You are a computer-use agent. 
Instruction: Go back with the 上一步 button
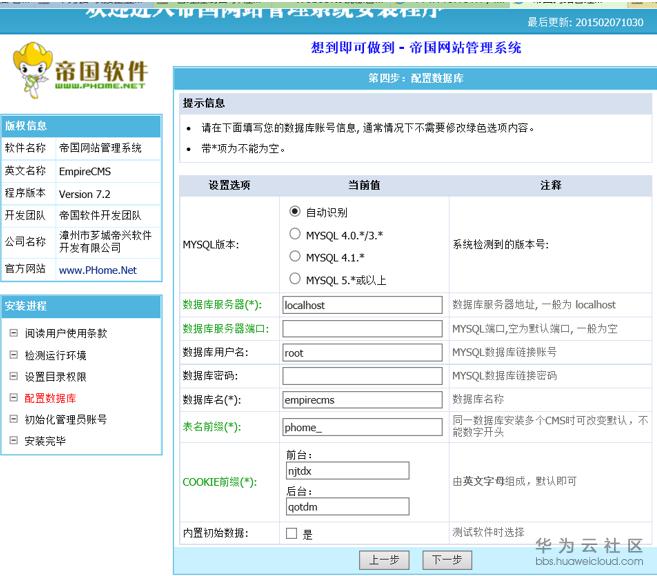[x=384, y=560]
